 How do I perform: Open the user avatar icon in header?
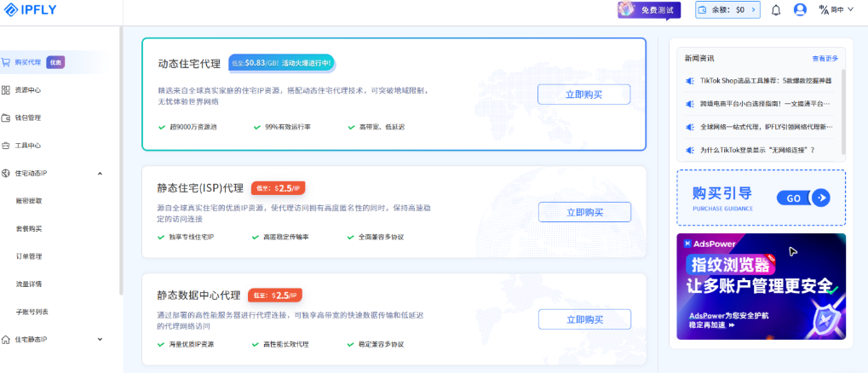[800, 9]
